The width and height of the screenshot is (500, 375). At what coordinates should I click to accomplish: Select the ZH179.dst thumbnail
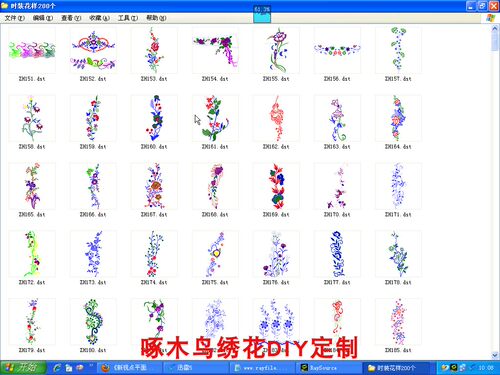tap(32, 322)
